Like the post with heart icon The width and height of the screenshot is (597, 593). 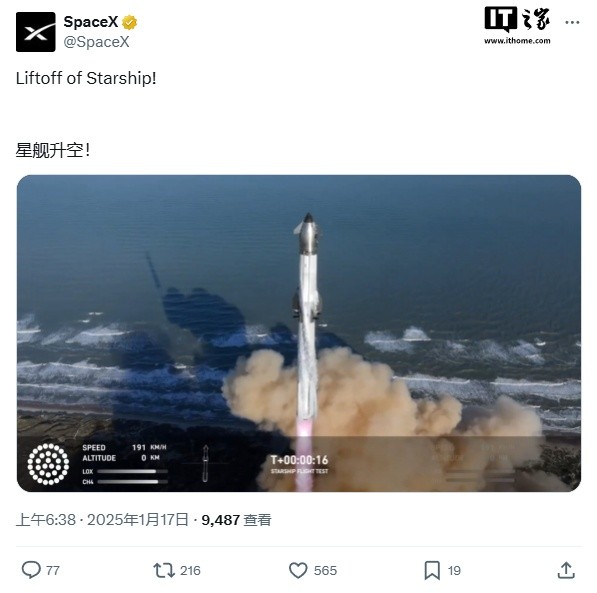click(x=298, y=570)
